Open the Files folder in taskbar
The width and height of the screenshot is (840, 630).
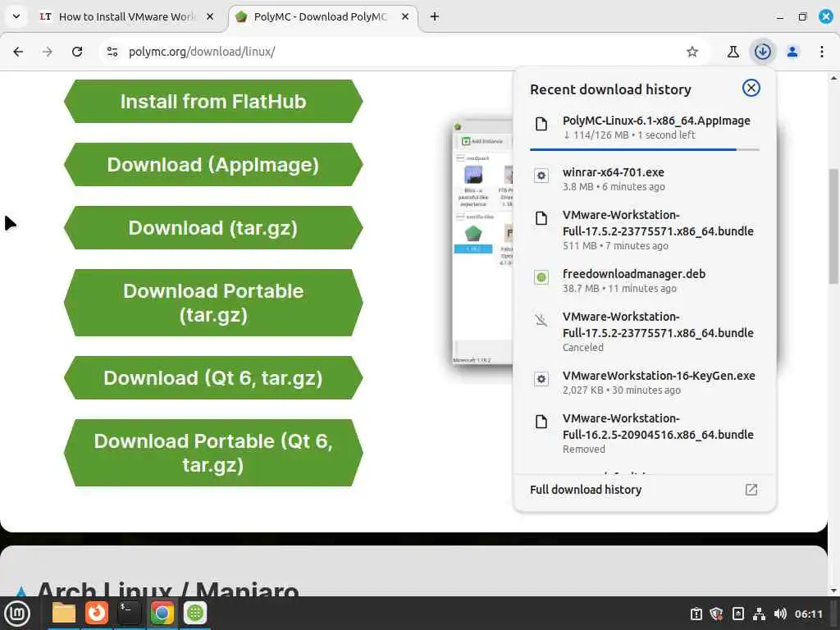coord(64,613)
